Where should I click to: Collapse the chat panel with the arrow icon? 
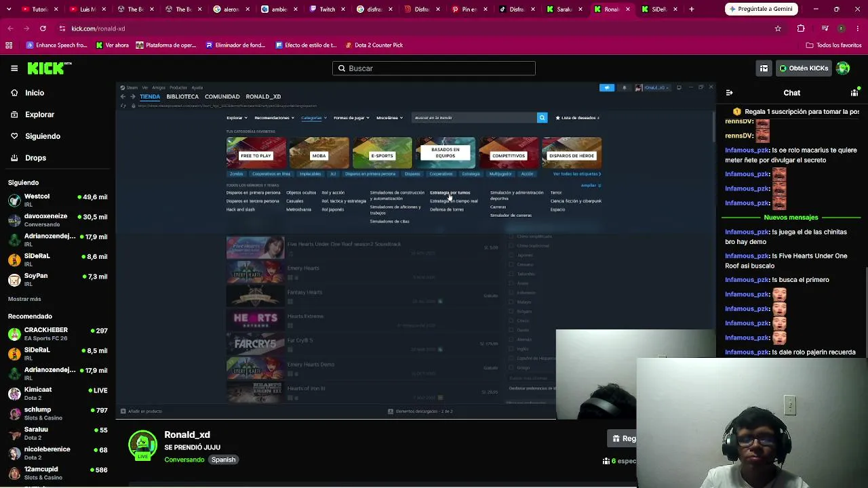(729, 93)
